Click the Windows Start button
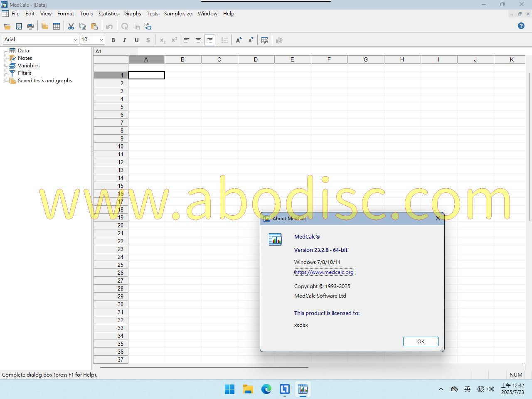 (229, 389)
